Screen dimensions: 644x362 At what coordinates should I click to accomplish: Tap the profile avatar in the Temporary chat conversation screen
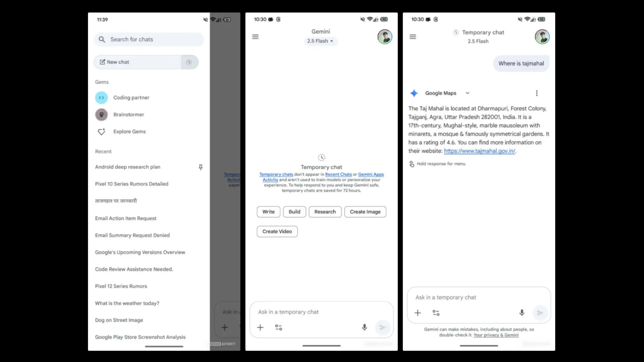542,37
